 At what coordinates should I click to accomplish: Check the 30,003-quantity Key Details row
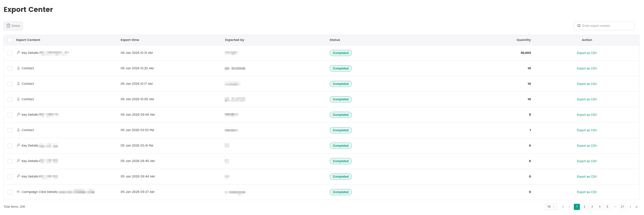pyautogui.click(x=10, y=53)
